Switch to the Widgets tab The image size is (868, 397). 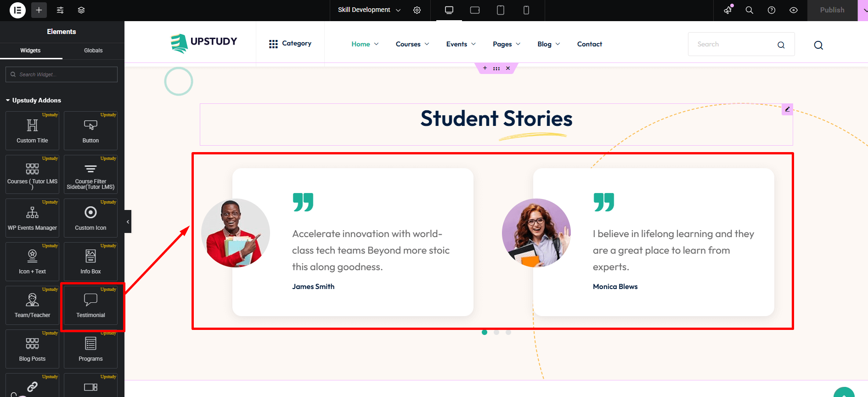(30, 51)
